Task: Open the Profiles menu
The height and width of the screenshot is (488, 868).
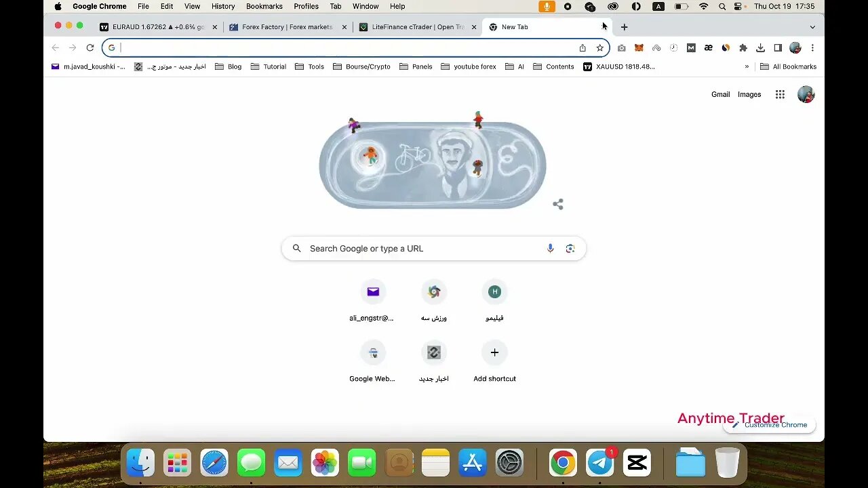Action: [306, 6]
